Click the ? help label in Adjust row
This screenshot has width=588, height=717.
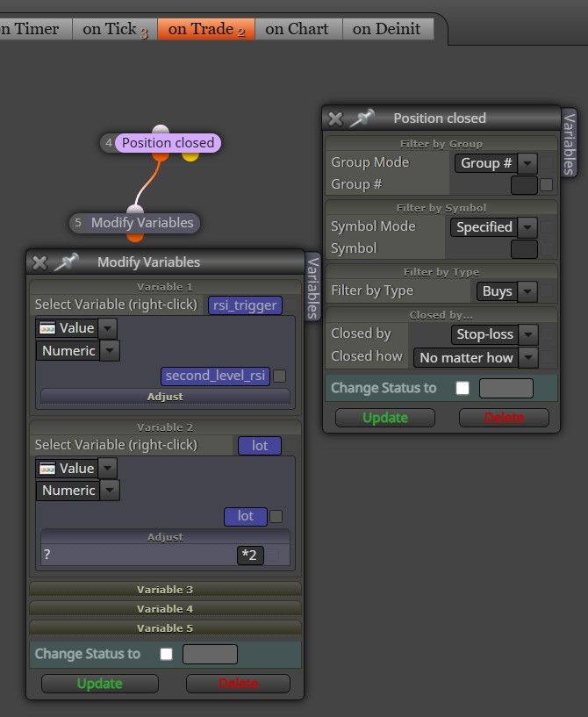pyautogui.click(x=47, y=555)
